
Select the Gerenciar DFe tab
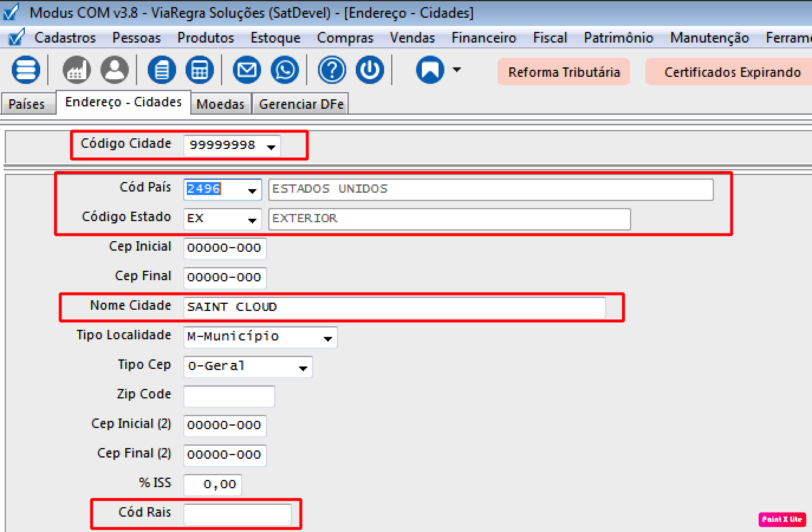pos(301,104)
